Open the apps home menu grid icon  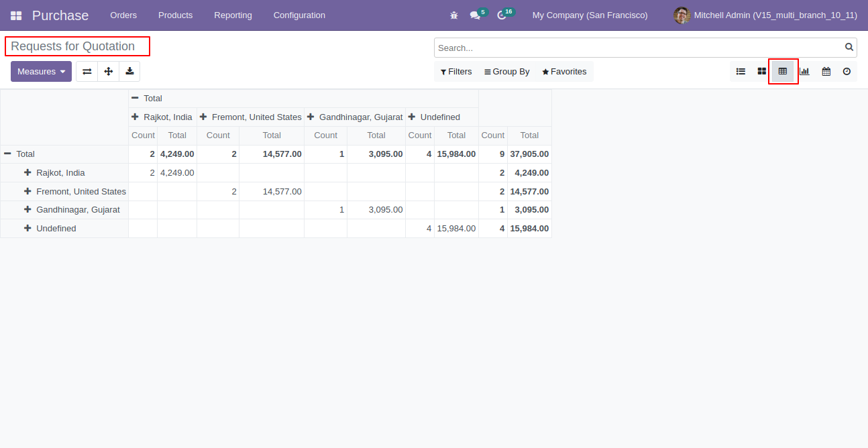(16, 15)
